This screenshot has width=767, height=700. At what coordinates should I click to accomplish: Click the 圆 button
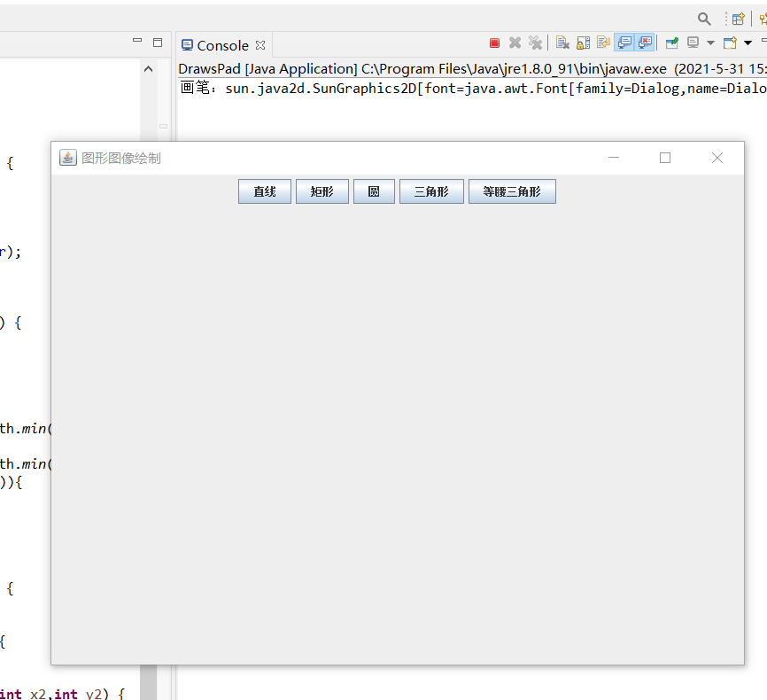374,191
